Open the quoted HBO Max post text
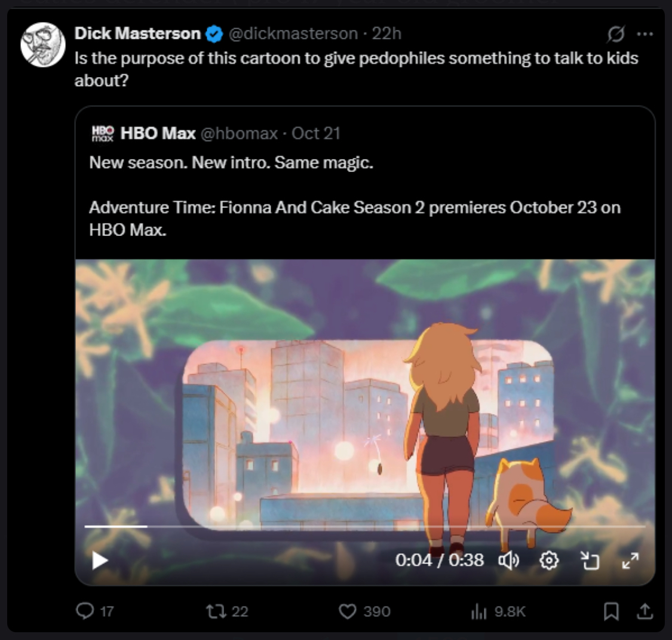This screenshot has height=640, width=672. pos(355,196)
